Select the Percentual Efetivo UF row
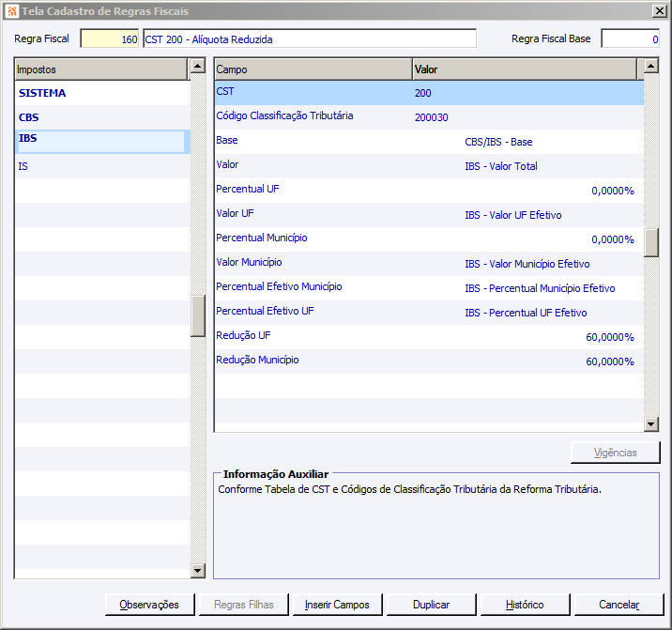The width and height of the screenshot is (672, 630). pos(429,313)
